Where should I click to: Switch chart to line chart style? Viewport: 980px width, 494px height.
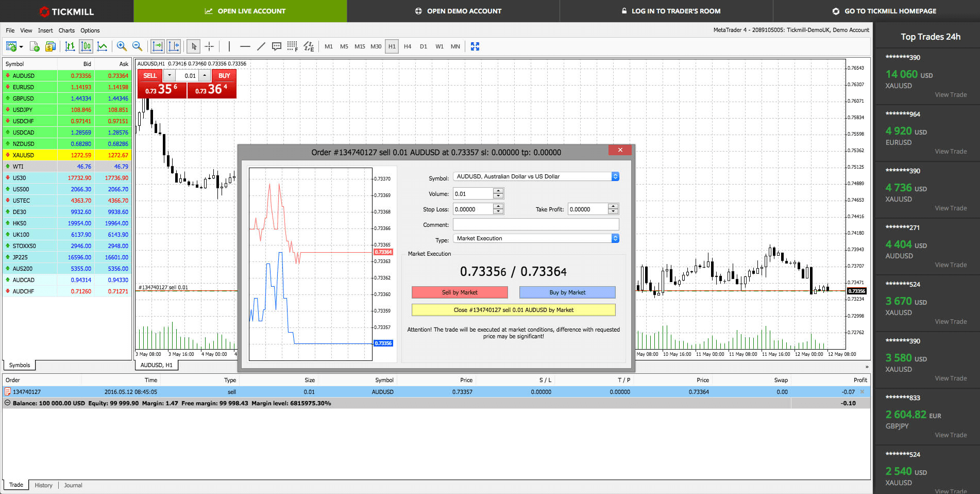tap(103, 46)
